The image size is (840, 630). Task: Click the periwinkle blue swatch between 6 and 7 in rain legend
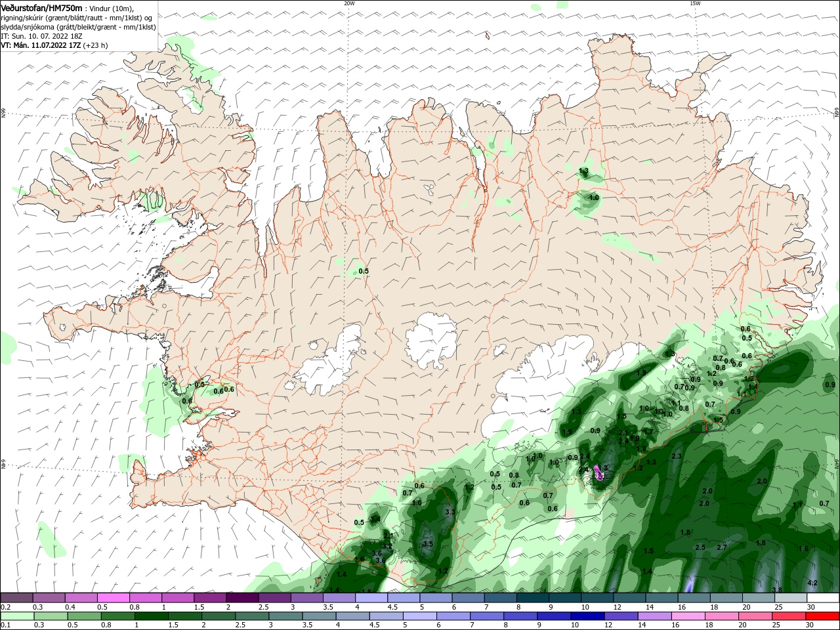pos(454,616)
